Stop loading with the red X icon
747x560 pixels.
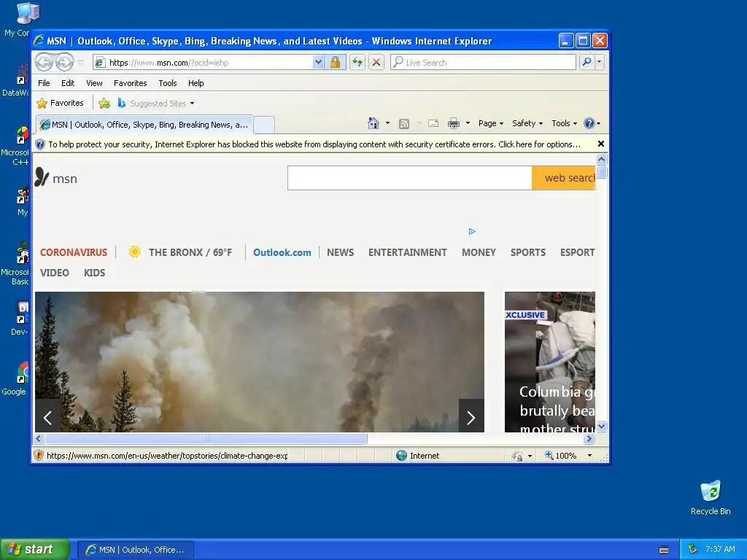click(x=376, y=63)
